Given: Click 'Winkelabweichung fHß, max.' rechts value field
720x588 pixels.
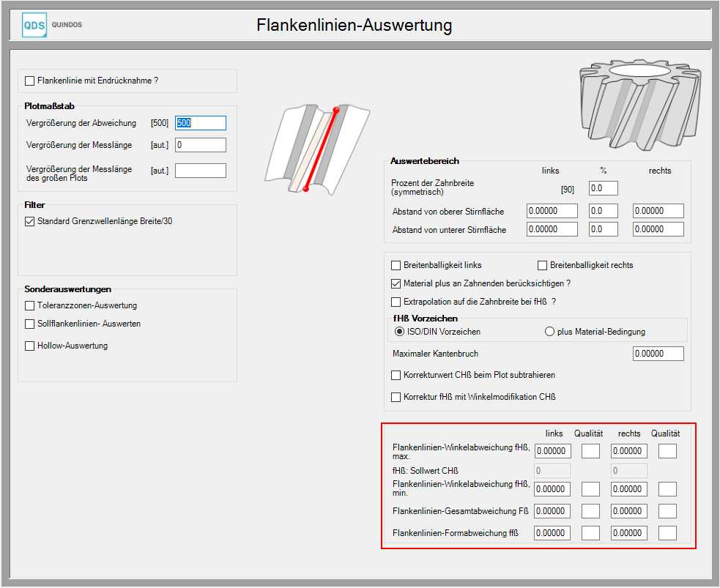Looking at the screenshot, I should [629, 451].
